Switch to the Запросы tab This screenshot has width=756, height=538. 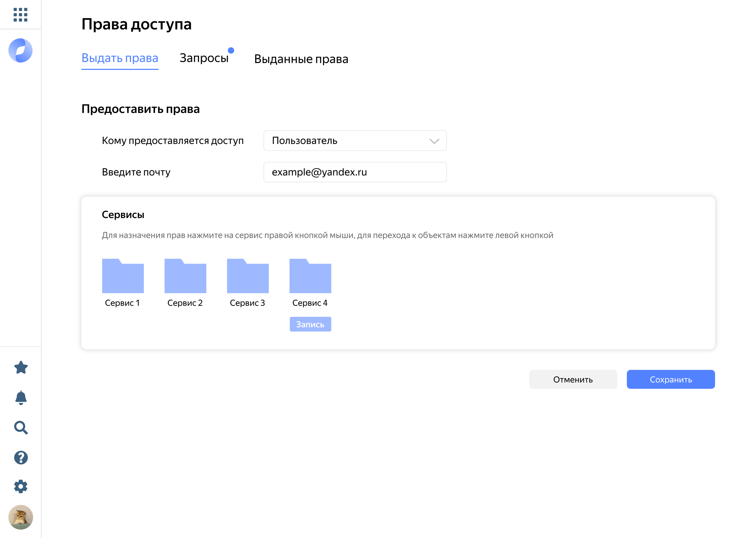(204, 58)
